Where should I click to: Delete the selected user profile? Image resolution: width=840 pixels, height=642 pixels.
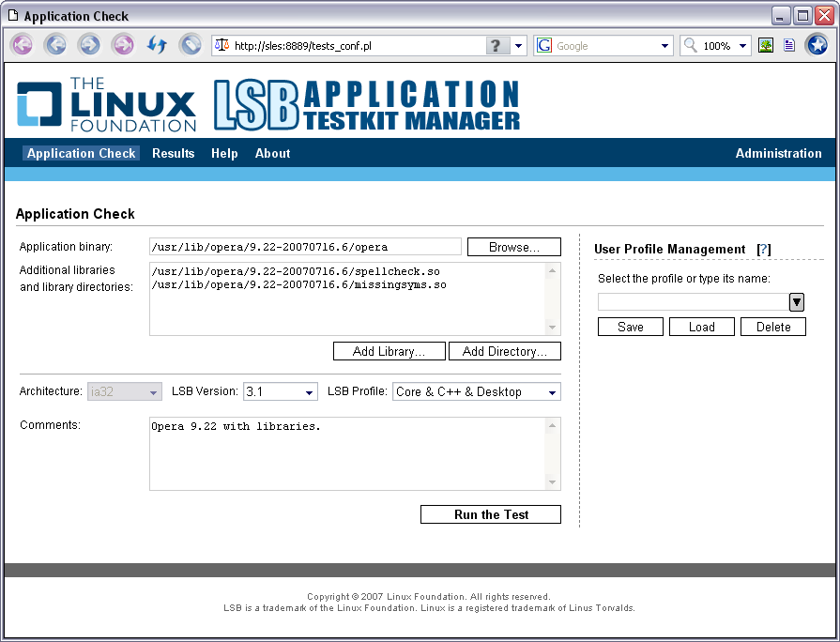tap(773, 327)
